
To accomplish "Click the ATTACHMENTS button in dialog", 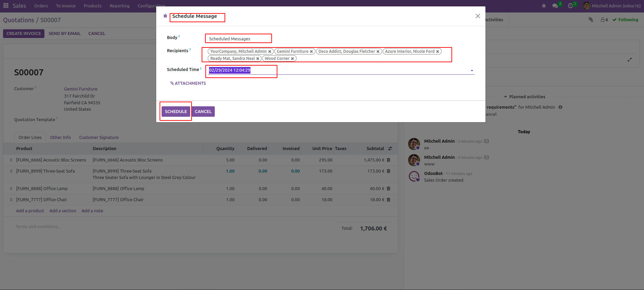I will click(x=188, y=83).
